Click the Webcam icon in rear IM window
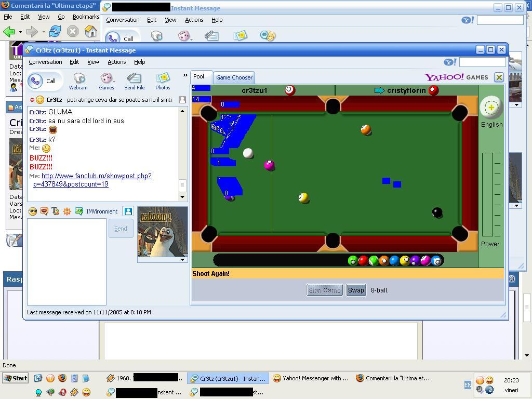Viewport: 532px width, 399px height. click(x=156, y=36)
